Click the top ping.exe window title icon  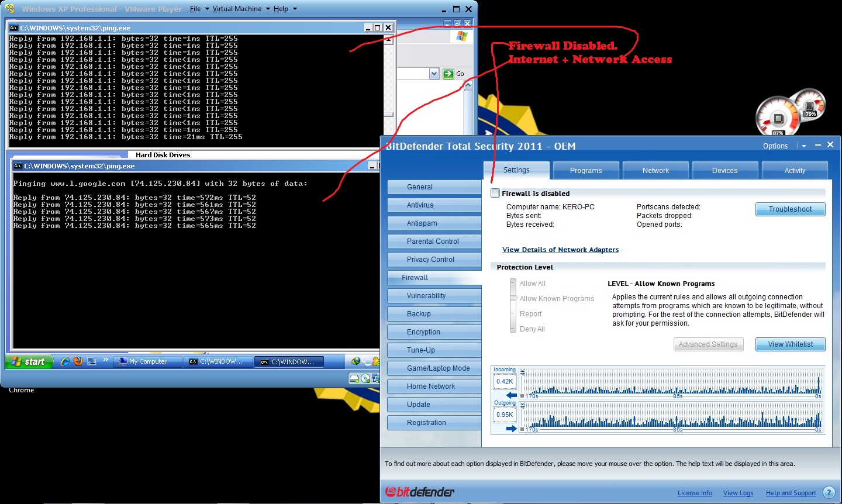14,27
